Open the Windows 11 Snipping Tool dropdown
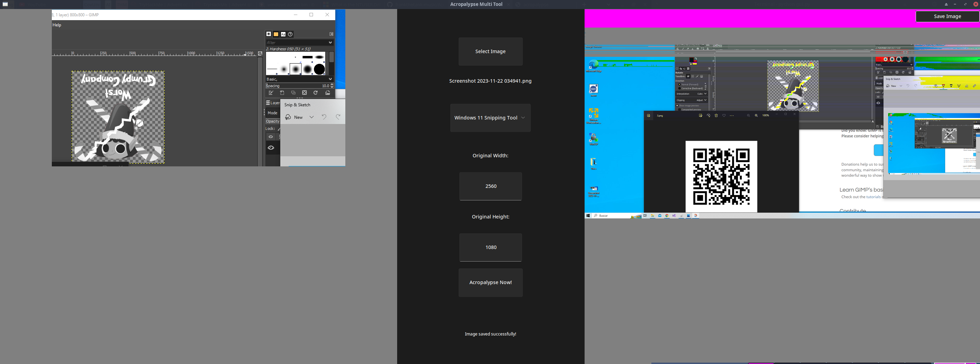 (490, 118)
